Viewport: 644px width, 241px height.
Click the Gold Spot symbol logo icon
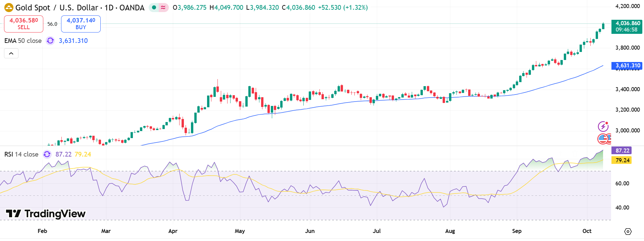pos(9,7)
